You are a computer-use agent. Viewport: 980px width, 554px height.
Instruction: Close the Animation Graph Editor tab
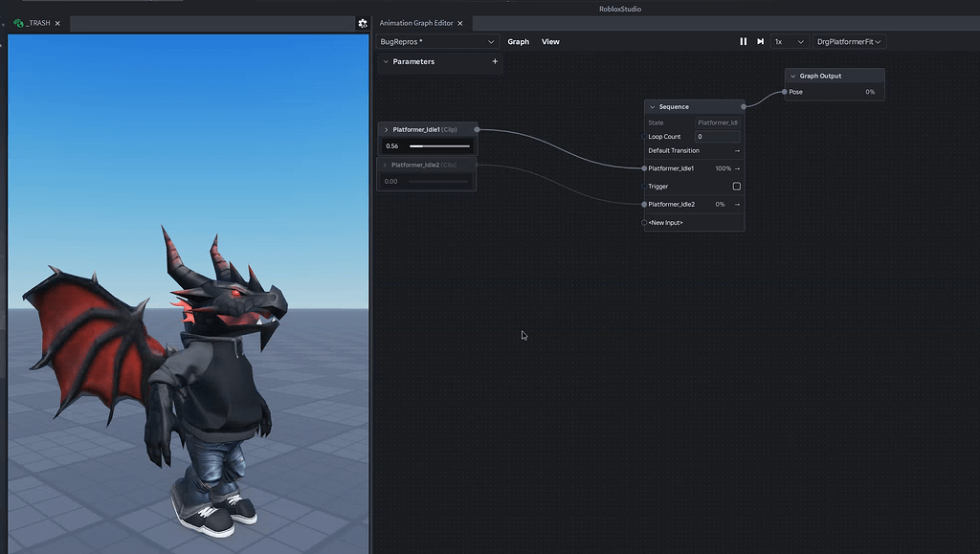(x=460, y=23)
